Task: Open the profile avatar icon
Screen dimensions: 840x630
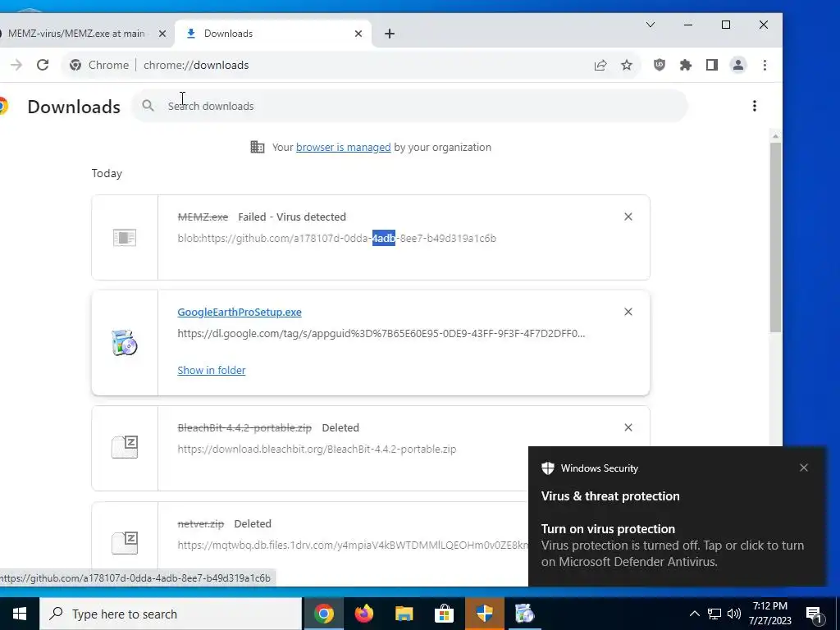Action: click(737, 65)
